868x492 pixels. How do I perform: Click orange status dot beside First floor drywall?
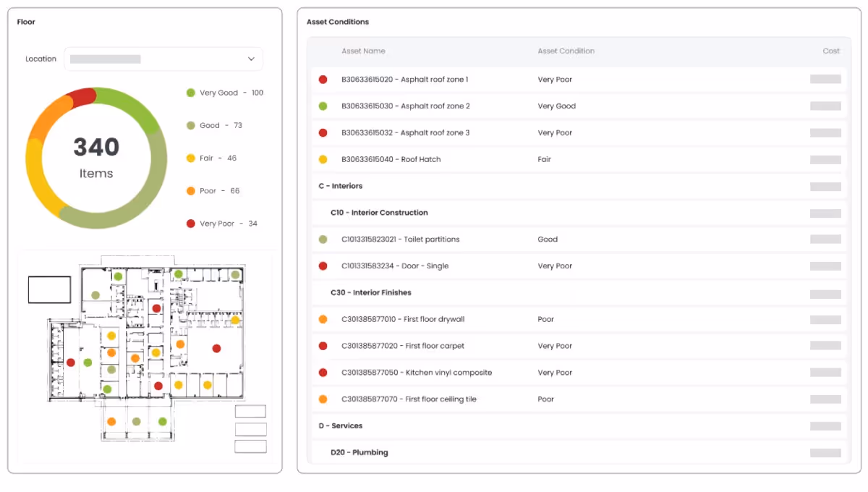(323, 319)
